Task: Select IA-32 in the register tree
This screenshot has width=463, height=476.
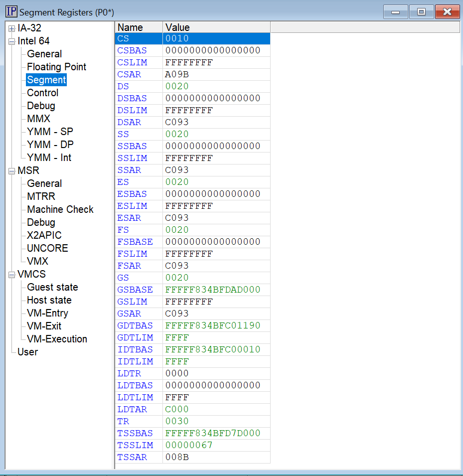Action: click(x=29, y=28)
